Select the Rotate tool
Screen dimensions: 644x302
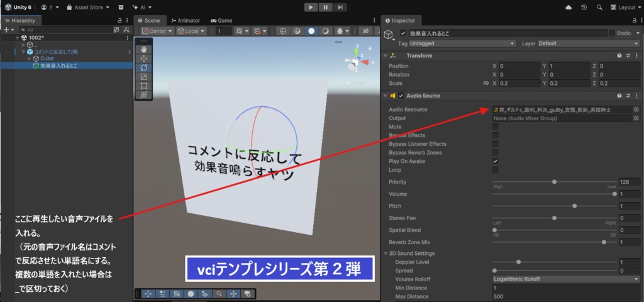click(144, 68)
